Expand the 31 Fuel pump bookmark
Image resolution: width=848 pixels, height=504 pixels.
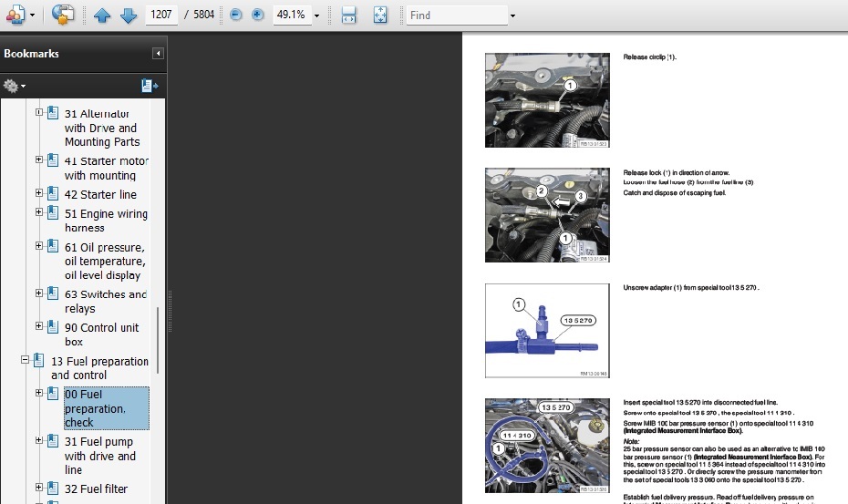[39, 440]
